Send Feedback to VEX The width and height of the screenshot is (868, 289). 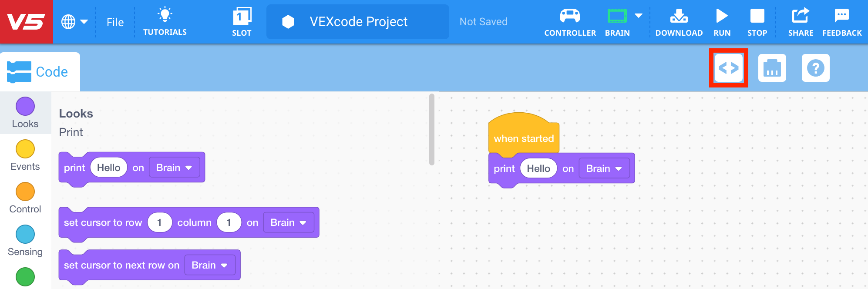coord(841,21)
